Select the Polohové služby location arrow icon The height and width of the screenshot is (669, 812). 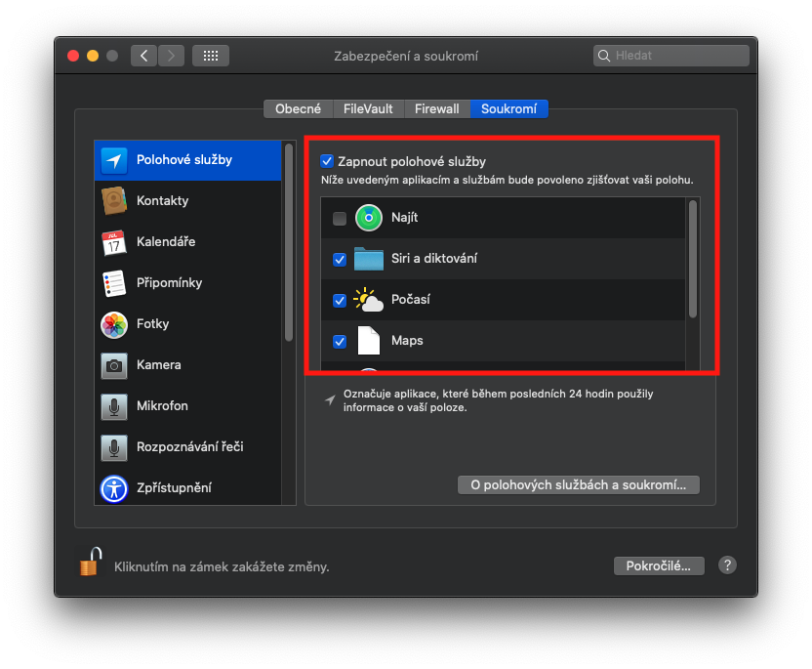tap(114, 160)
